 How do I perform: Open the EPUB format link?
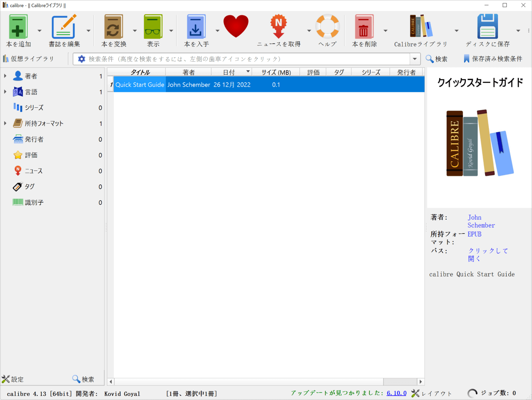[474, 234]
